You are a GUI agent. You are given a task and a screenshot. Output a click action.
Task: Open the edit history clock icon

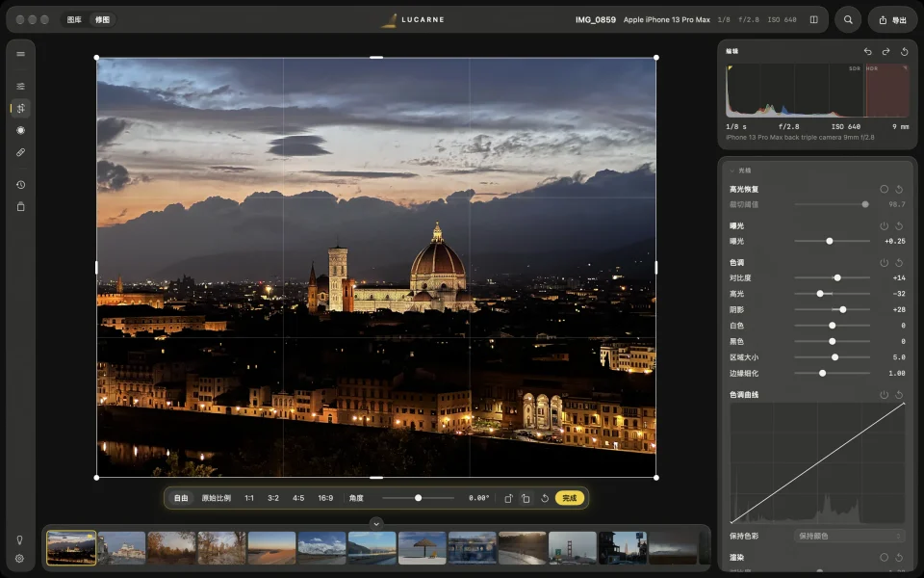tap(20, 185)
